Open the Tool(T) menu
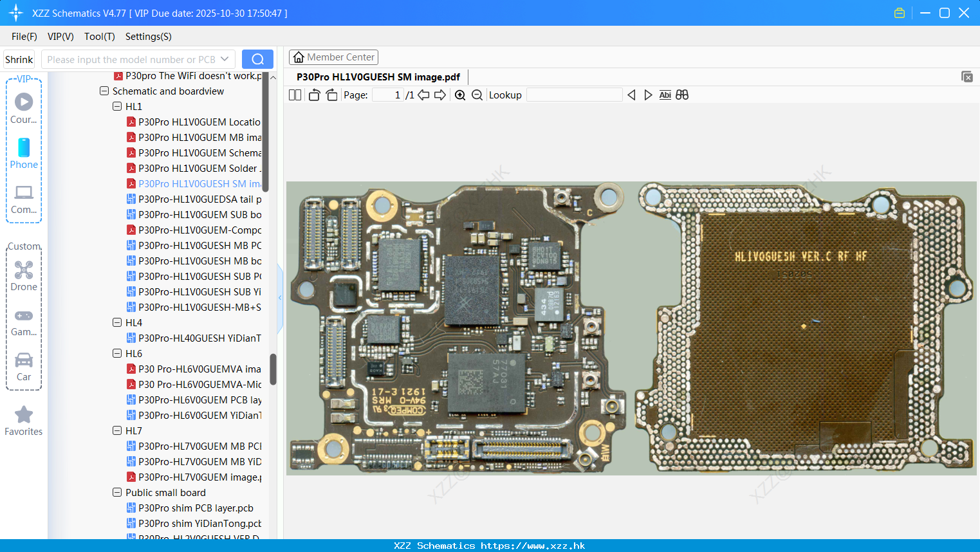980x552 pixels. click(100, 37)
